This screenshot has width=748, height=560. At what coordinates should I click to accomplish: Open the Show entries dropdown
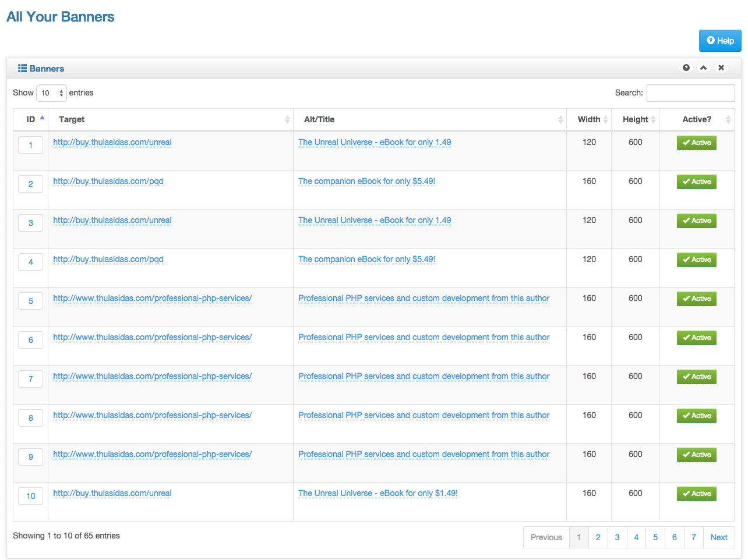click(x=51, y=93)
